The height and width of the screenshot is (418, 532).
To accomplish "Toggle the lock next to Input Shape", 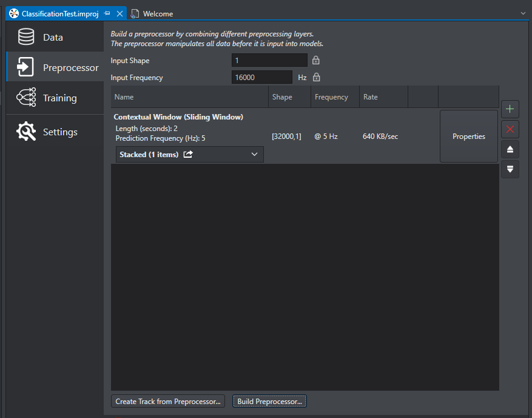I will (x=315, y=61).
